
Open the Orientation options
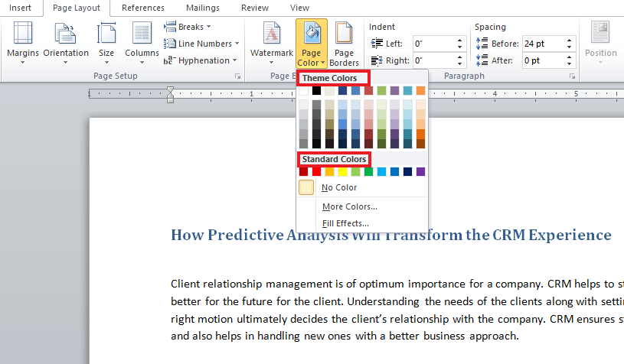(66, 43)
